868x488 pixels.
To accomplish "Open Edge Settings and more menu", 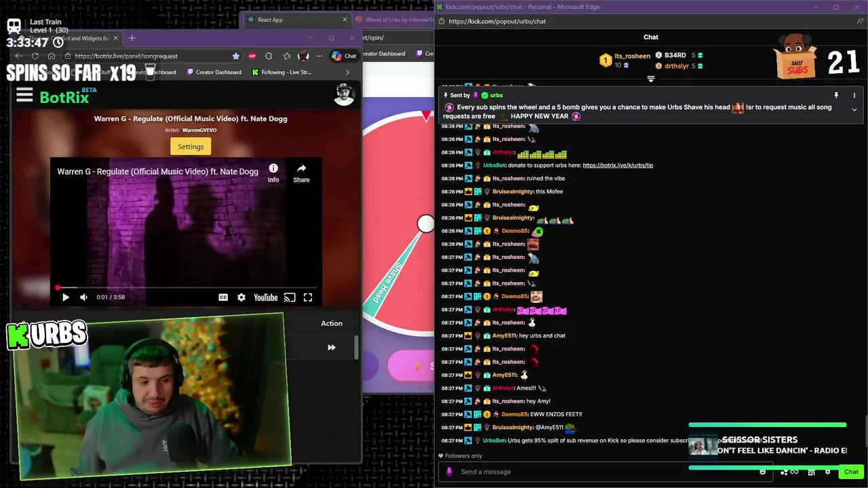I will [319, 56].
